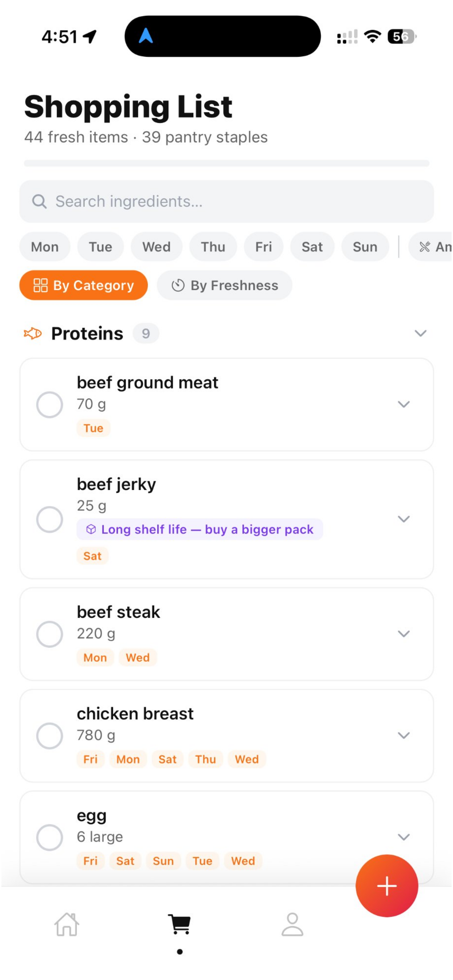
Task: Tap the shopping progress bar
Action: point(227,163)
